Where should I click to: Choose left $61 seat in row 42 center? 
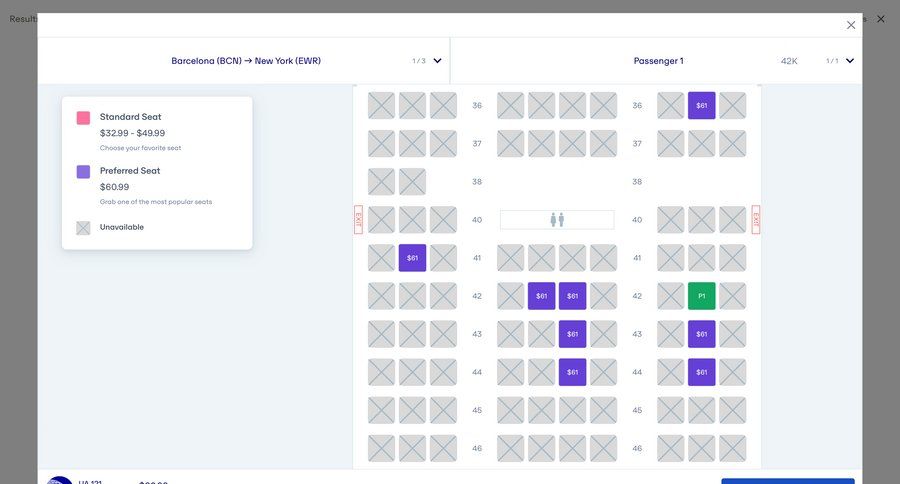pos(541,296)
